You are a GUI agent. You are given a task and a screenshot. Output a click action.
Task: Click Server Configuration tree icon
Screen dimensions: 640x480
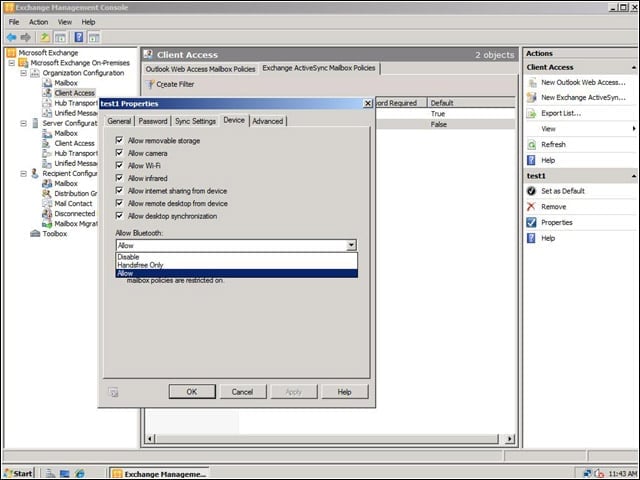click(x=35, y=123)
